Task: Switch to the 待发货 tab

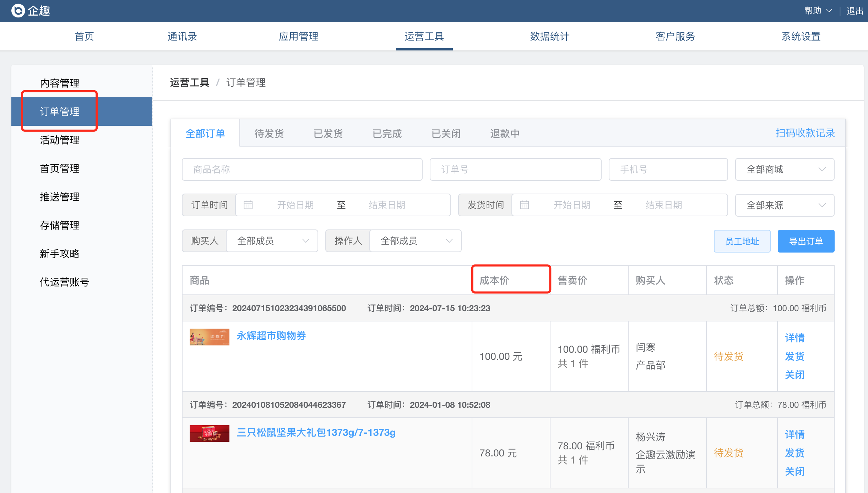Action: coord(269,134)
